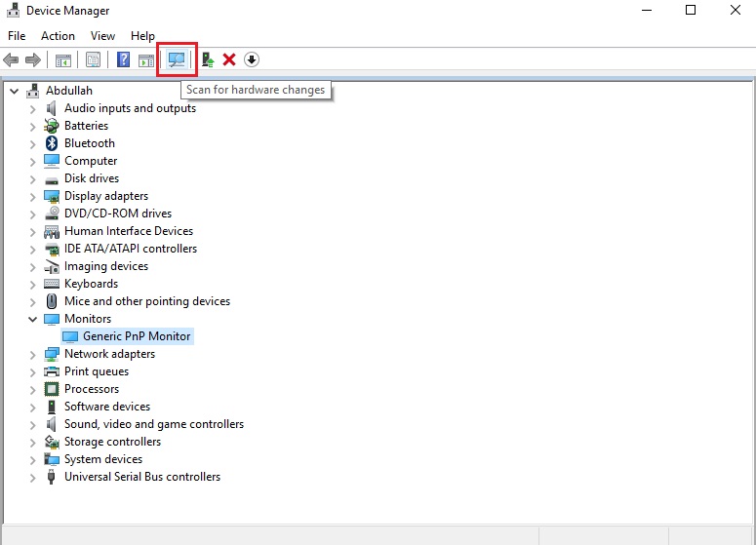Open the File menu
The image size is (756, 545).
point(17,36)
